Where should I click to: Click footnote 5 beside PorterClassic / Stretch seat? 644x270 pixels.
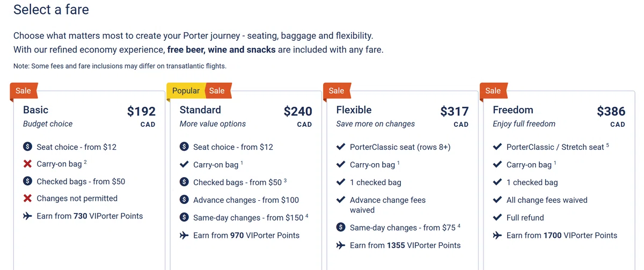click(x=608, y=145)
